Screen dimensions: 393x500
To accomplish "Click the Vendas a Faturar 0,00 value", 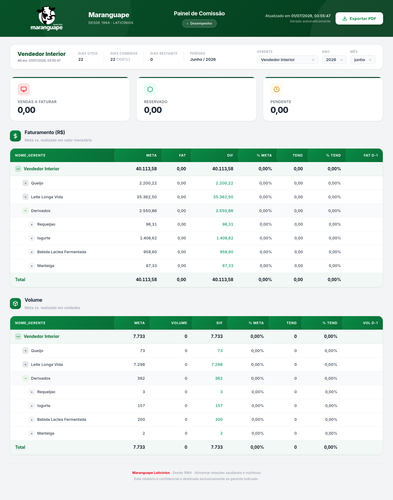I will (x=26, y=110).
